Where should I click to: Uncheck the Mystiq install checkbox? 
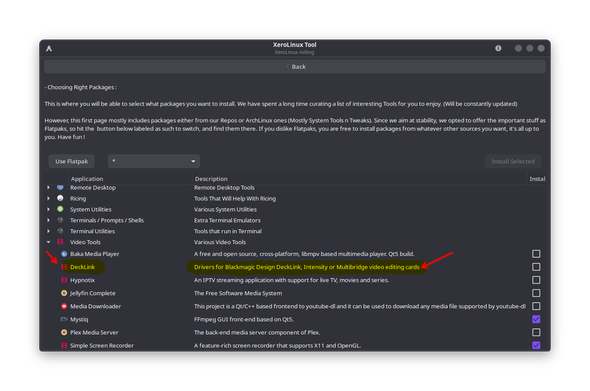pyautogui.click(x=536, y=319)
